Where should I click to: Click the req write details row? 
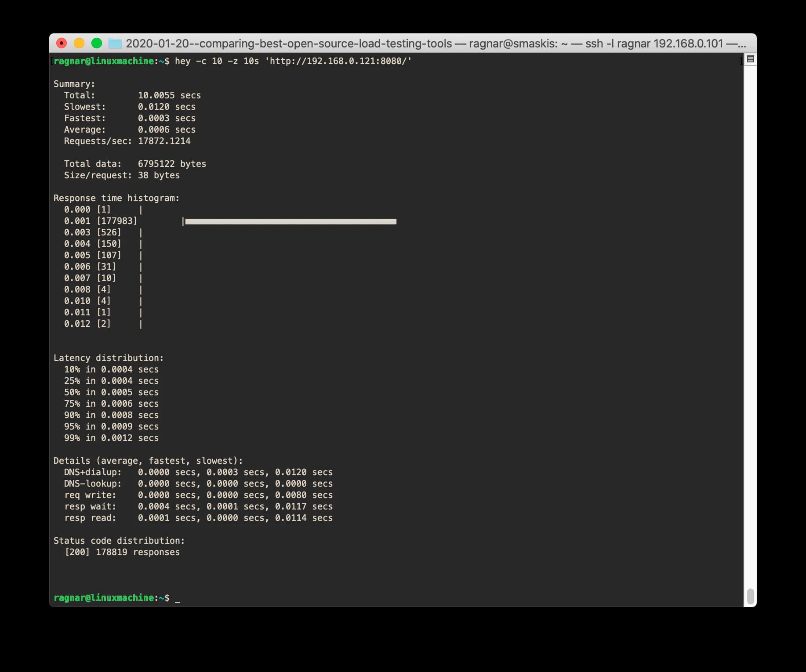click(x=198, y=495)
